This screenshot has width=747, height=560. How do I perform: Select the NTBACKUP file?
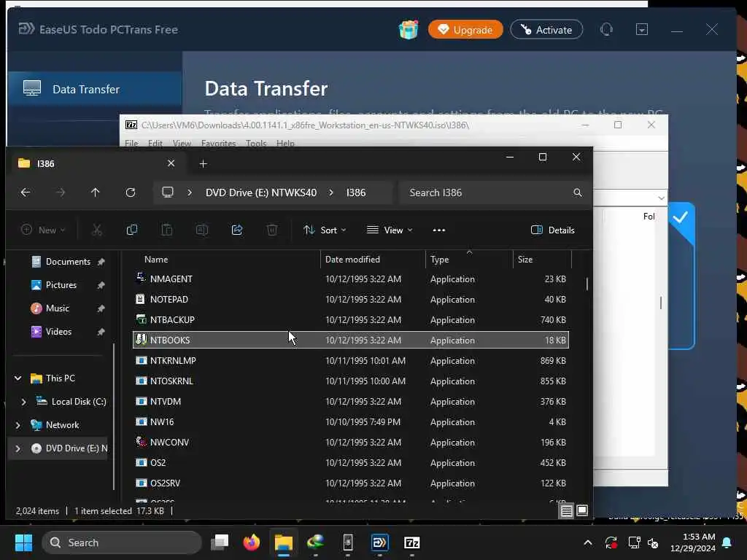click(350, 320)
